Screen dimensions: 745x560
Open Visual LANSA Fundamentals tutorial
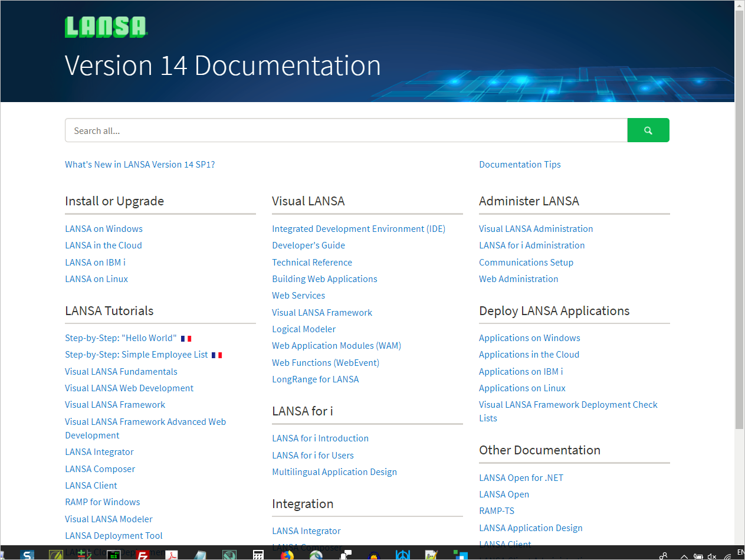click(121, 372)
